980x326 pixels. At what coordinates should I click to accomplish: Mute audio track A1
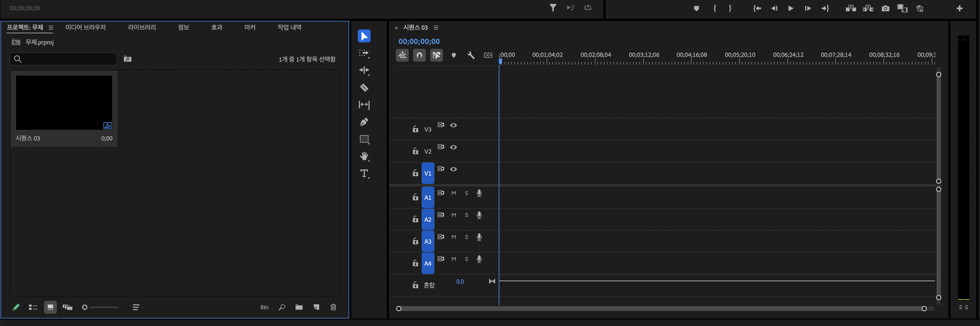[454, 193]
